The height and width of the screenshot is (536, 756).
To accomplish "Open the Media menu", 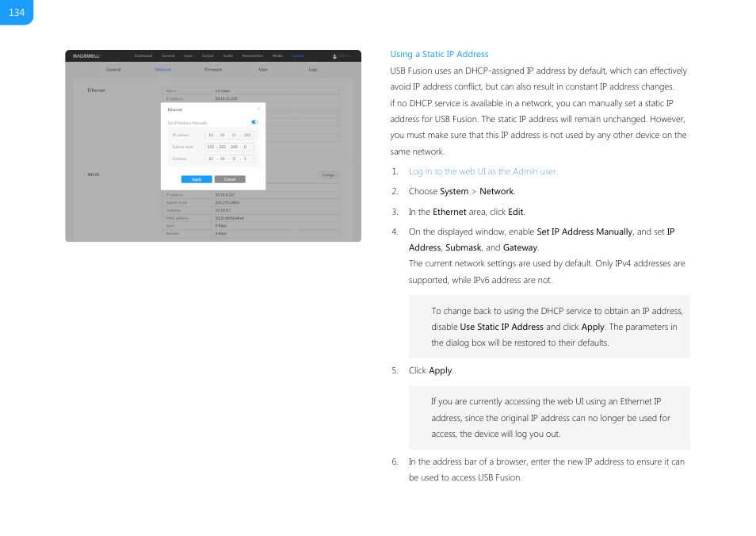I will pyautogui.click(x=277, y=56).
